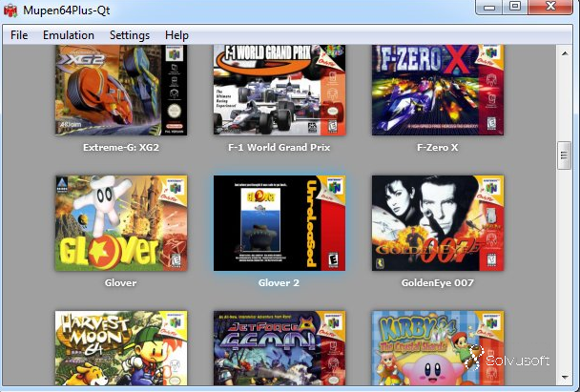Open the Settings menu
This screenshot has height=392, width=580.
[130, 35]
